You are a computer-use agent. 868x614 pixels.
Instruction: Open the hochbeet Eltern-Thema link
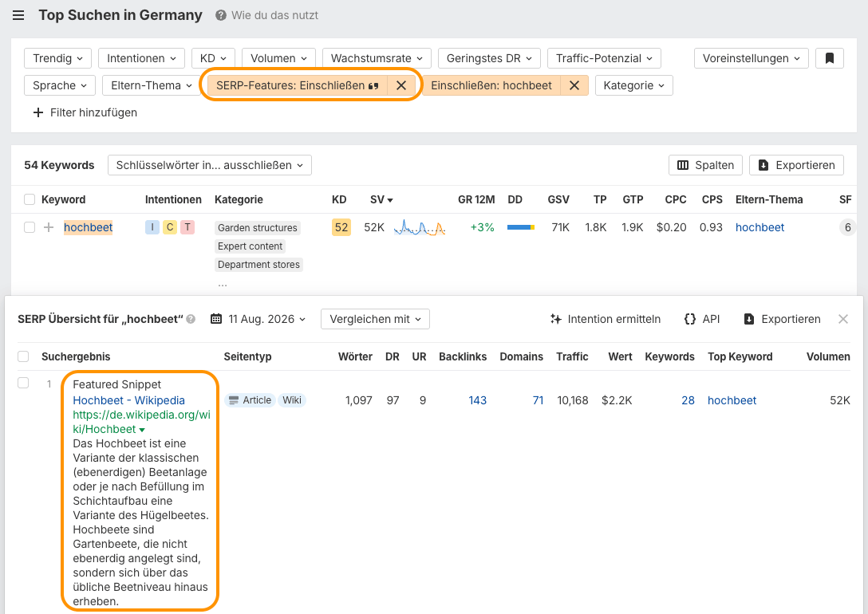[759, 227]
